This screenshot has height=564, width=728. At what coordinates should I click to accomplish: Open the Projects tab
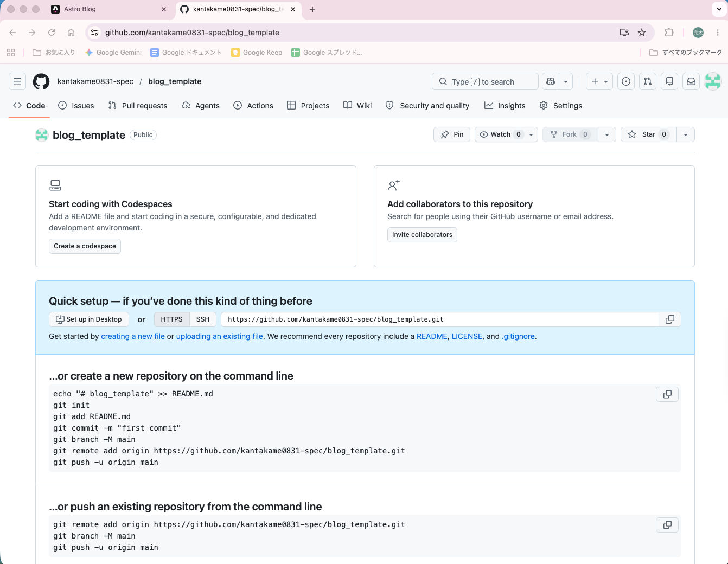308,106
